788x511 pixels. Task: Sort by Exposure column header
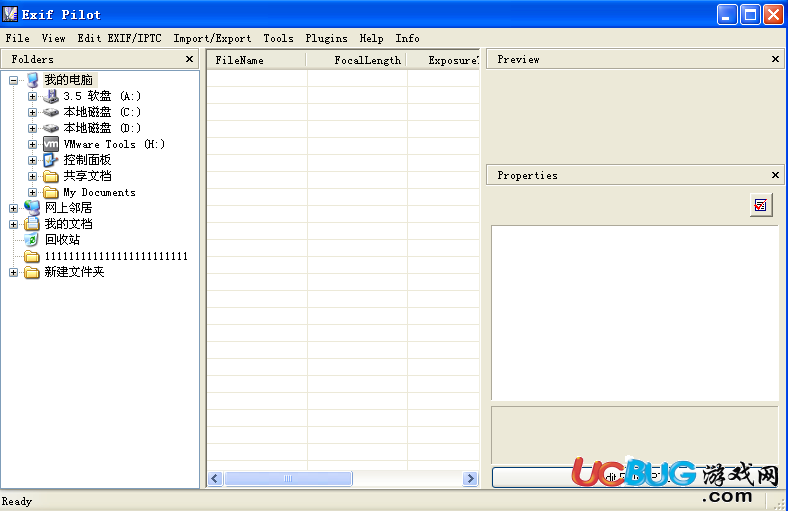(443, 60)
